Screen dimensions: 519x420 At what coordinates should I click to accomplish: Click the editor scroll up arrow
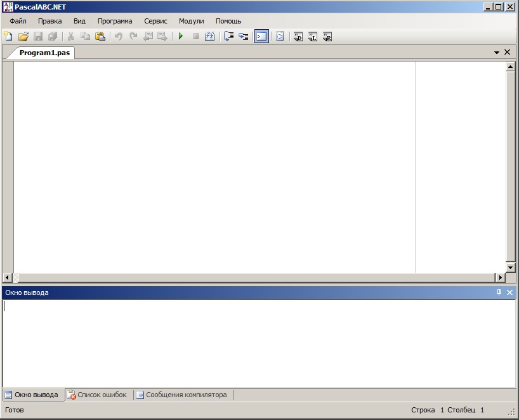[x=510, y=67]
